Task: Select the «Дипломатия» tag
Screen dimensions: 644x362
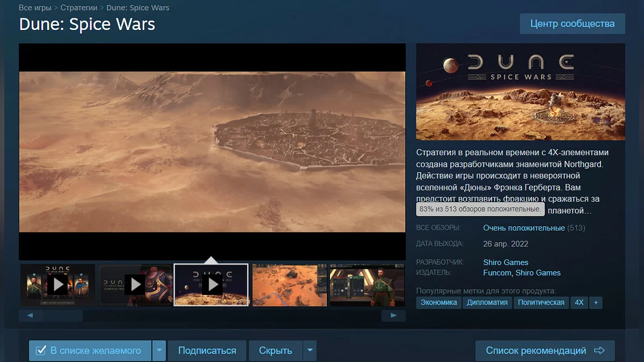Action: (487, 302)
